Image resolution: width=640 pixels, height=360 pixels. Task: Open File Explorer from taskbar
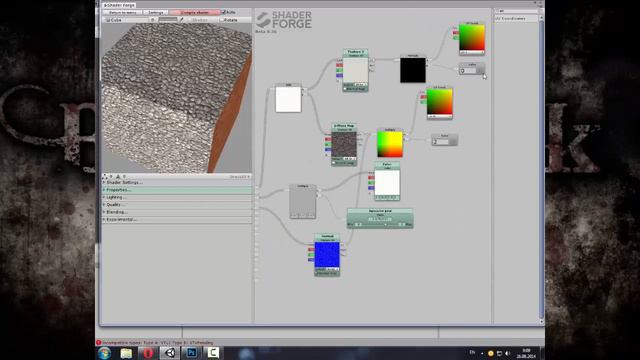(x=126, y=353)
